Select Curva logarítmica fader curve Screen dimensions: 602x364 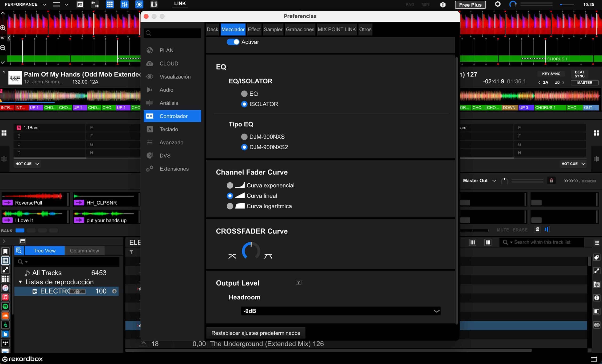tap(230, 206)
